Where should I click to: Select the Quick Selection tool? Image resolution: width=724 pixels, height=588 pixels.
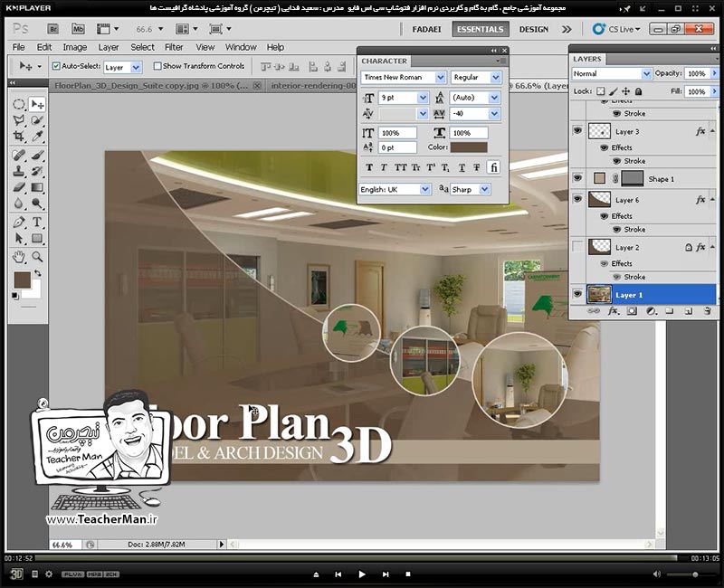[x=37, y=120]
